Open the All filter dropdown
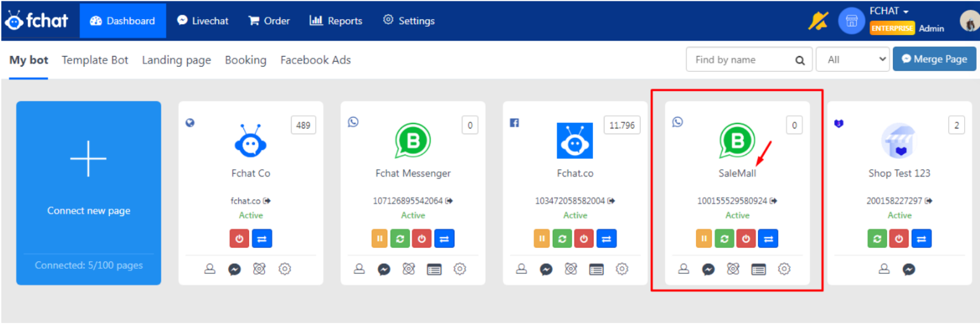Screen dimensions: 980x335 click(852, 59)
